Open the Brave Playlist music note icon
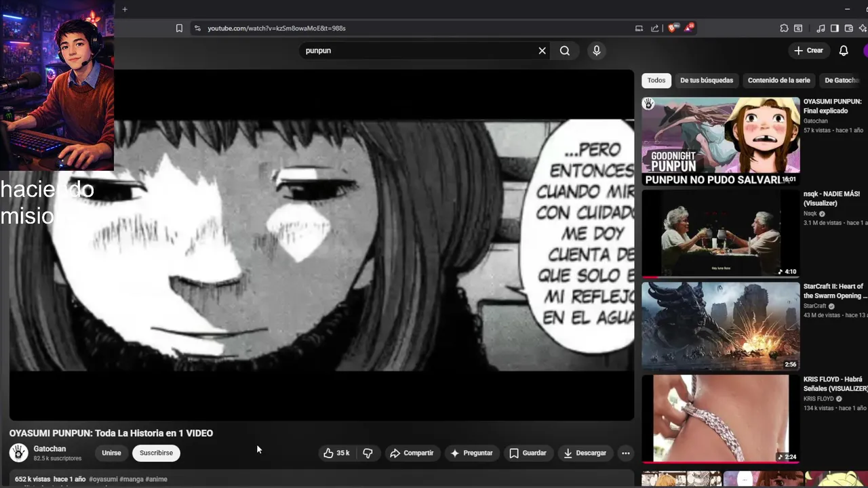868x488 pixels. [821, 28]
